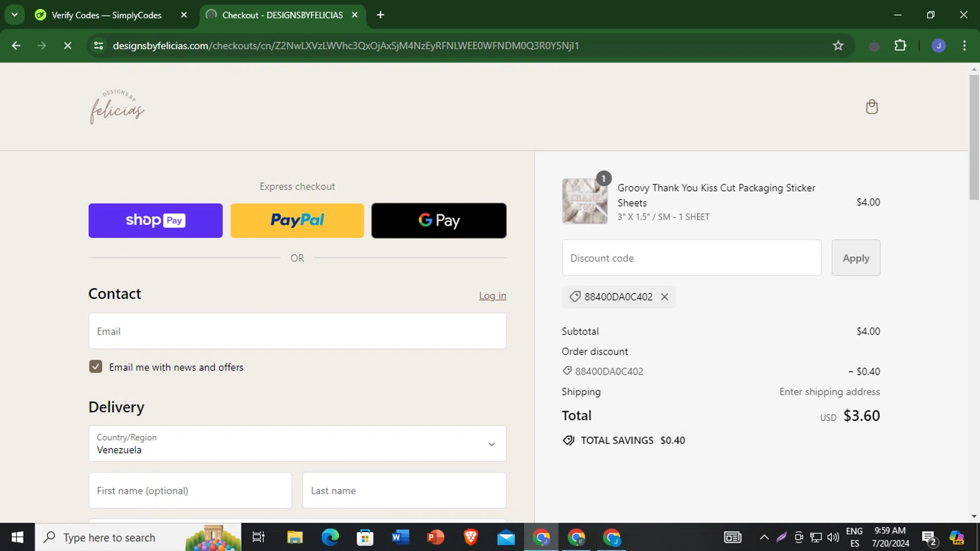980x551 pixels.
Task: Open File Explorer from the taskbar
Action: (295, 537)
